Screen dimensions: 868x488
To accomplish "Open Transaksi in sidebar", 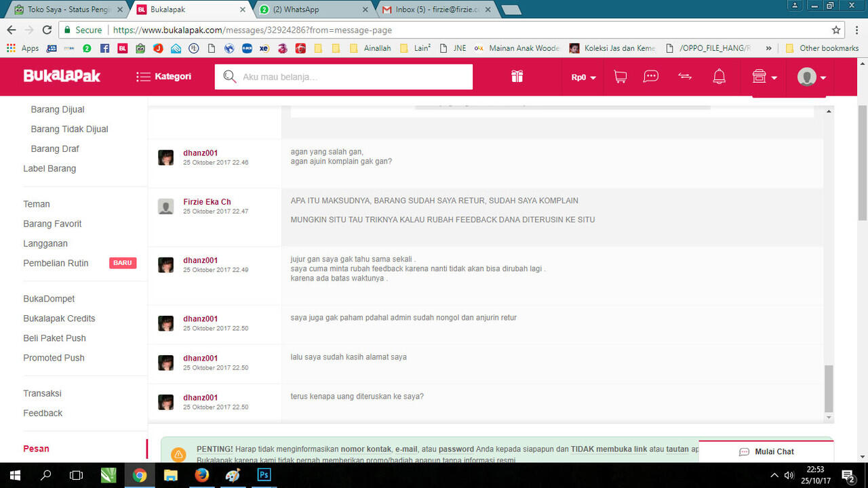I will pos(42,393).
